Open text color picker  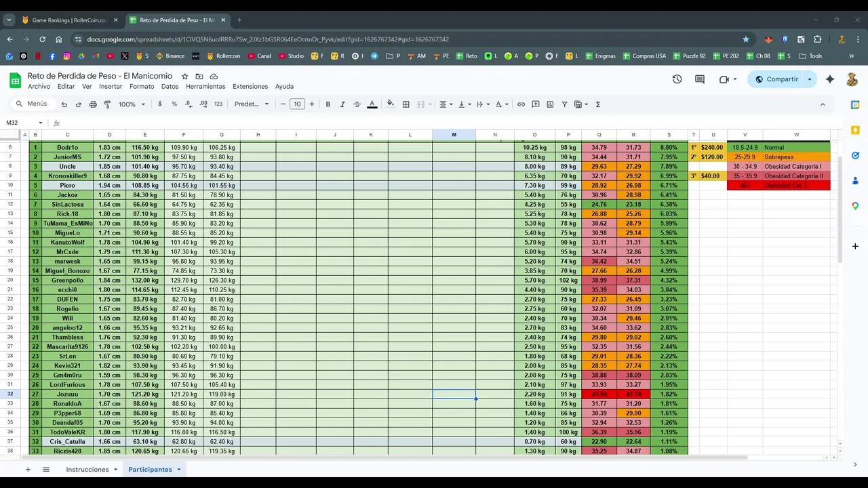tap(372, 104)
